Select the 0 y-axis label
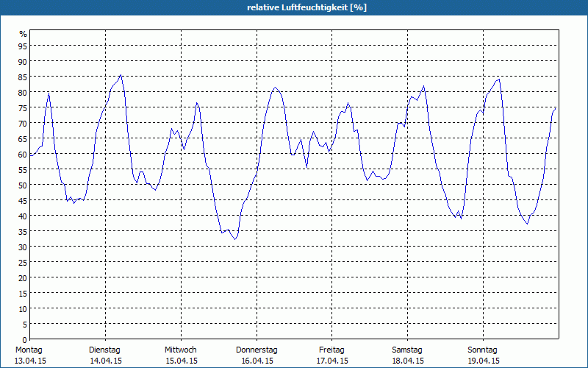This screenshot has height=368, width=588. click(x=25, y=340)
